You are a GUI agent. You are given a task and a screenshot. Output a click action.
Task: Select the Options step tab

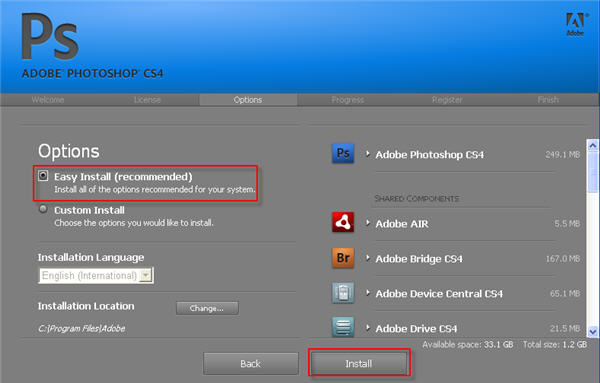point(248,100)
